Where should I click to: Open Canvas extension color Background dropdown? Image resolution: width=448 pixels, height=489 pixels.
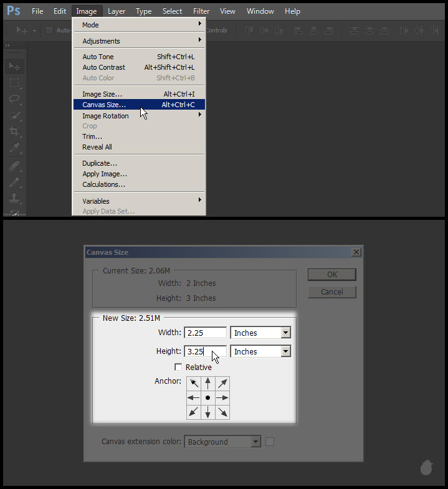coord(222,442)
